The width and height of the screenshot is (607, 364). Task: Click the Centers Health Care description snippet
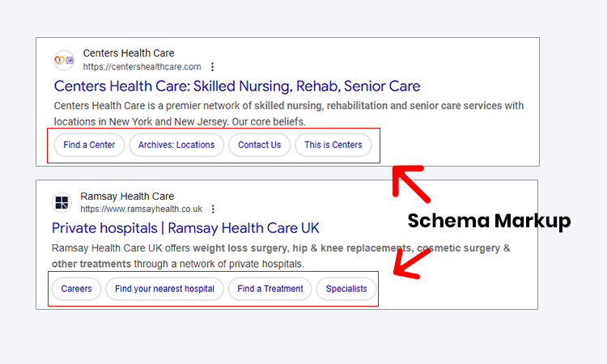pos(289,114)
